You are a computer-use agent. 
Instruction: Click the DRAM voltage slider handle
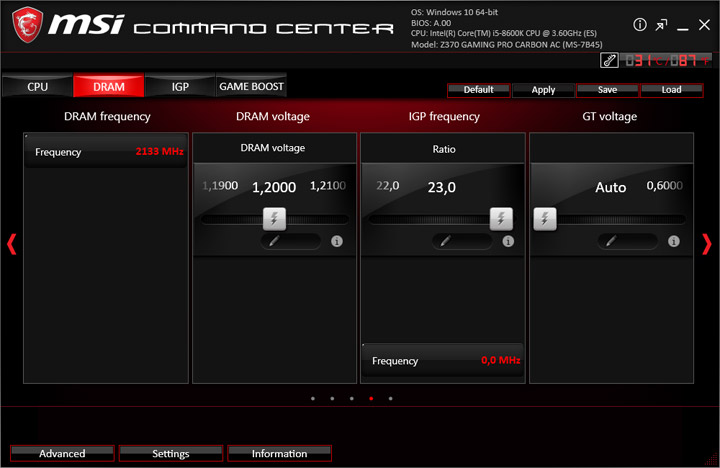tap(274, 219)
